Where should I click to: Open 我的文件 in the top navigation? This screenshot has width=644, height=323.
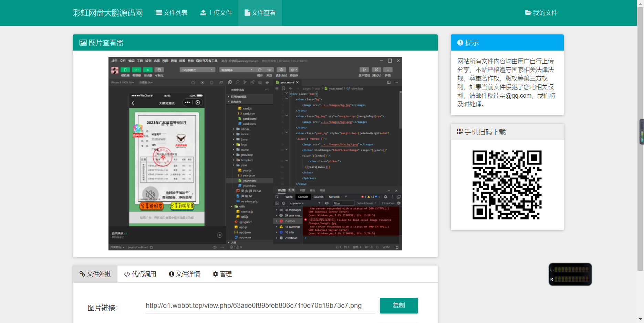pyautogui.click(x=541, y=13)
